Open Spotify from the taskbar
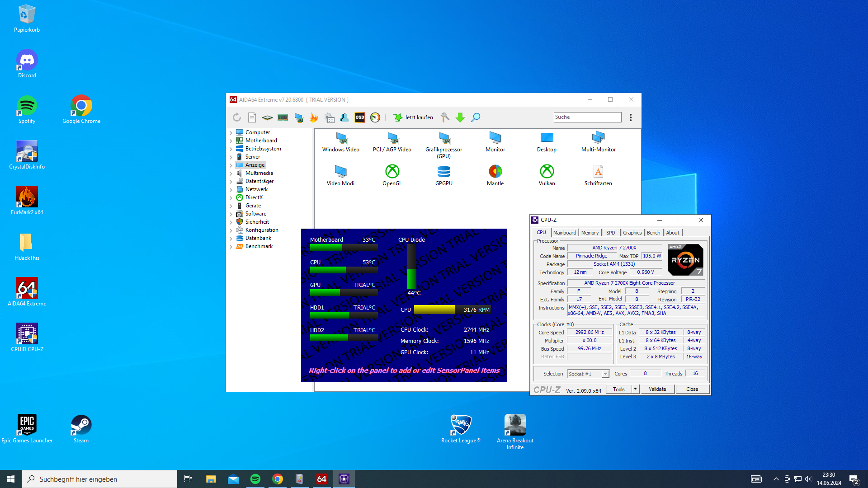 [x=255, y=479]
